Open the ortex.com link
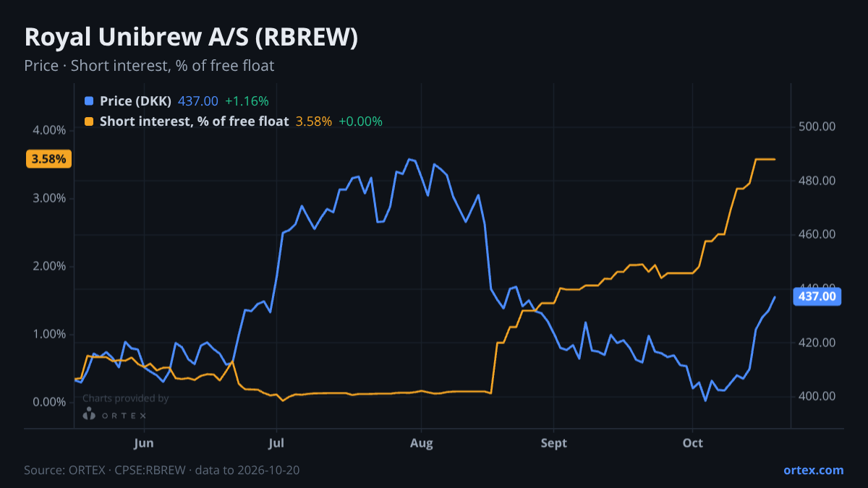868x488 pixels. (814, 470)
